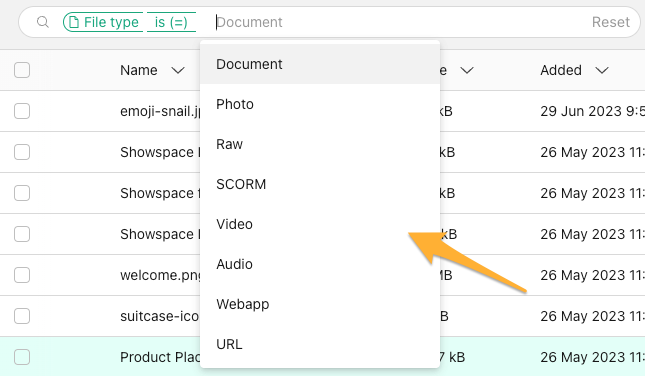Image resolution: width=645 pixels, height=376 pixels.
Task: Click the is (=) operator chip
Action: click(x=171, y=22)
